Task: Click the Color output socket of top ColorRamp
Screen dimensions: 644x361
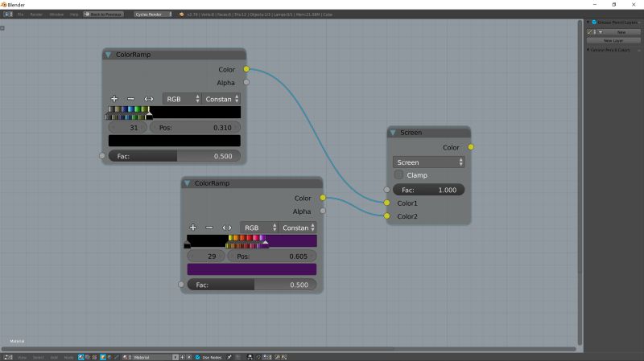Action: pos(246,69)
